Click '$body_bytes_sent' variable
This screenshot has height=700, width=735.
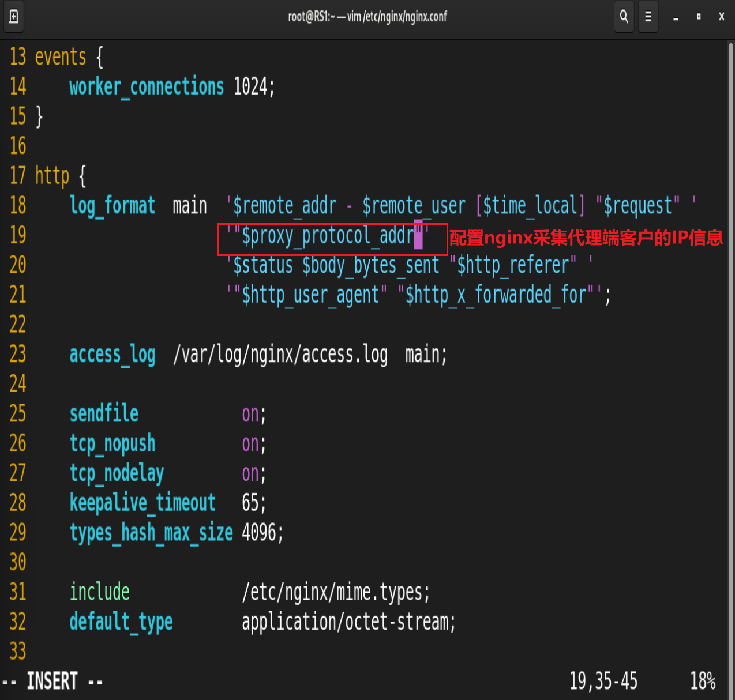coord(371,266)
